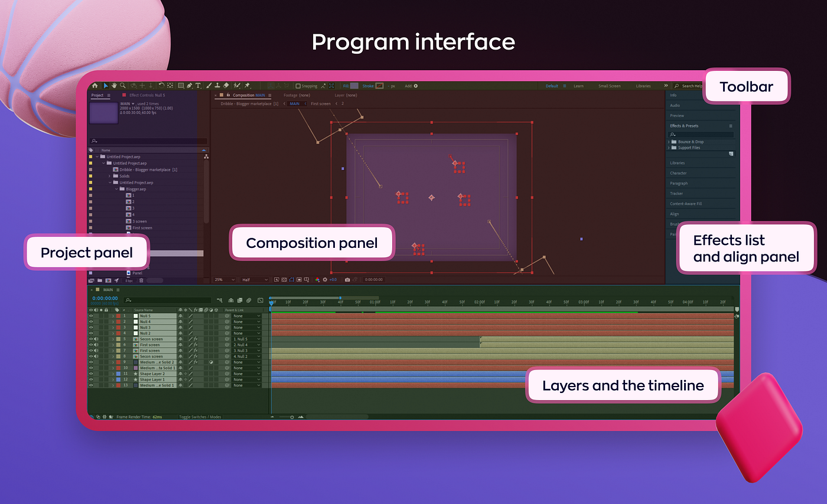The image size is (827, 504).
Task: Click the pick whip icon for Null 5
Action: 227,316
